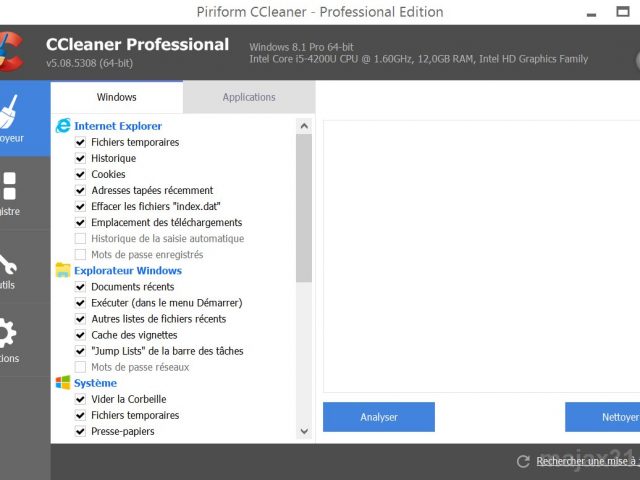Viewport: 640px width, 480px height.
Task: Uncheck Système Fichiers temporaires checkbox
Action: tap(80, 415)
